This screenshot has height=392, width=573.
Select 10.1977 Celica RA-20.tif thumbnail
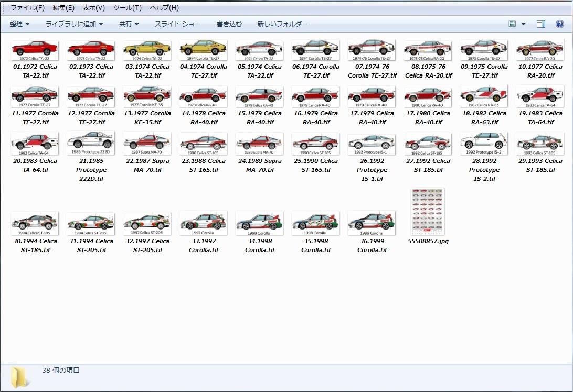pos(540,51)
